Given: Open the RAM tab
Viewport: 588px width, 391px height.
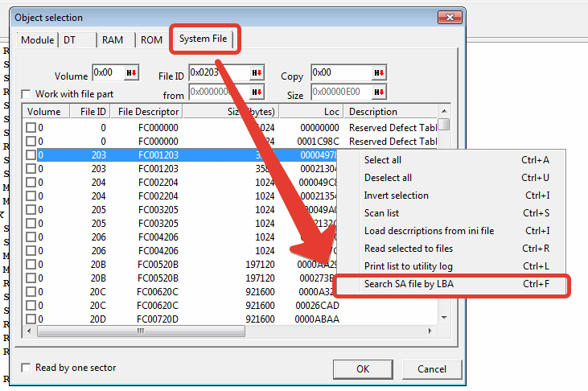Looking at the screenshot, I should (117, 40).
